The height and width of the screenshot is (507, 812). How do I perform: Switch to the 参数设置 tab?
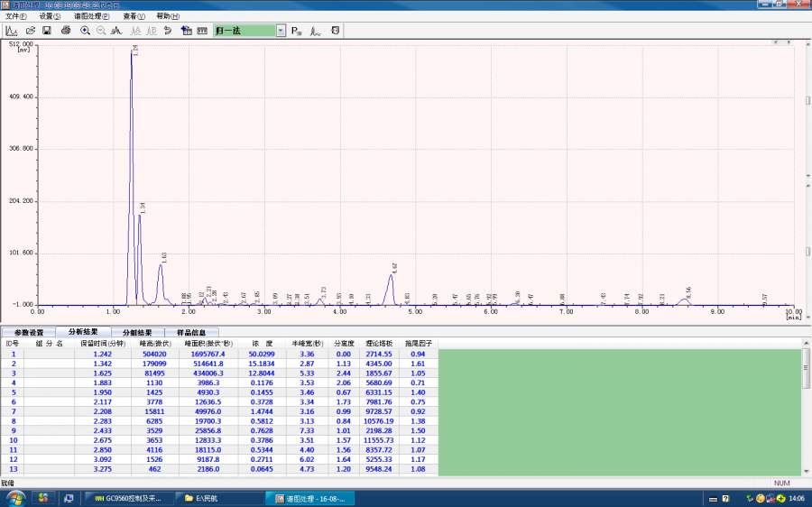click(29, 333)
